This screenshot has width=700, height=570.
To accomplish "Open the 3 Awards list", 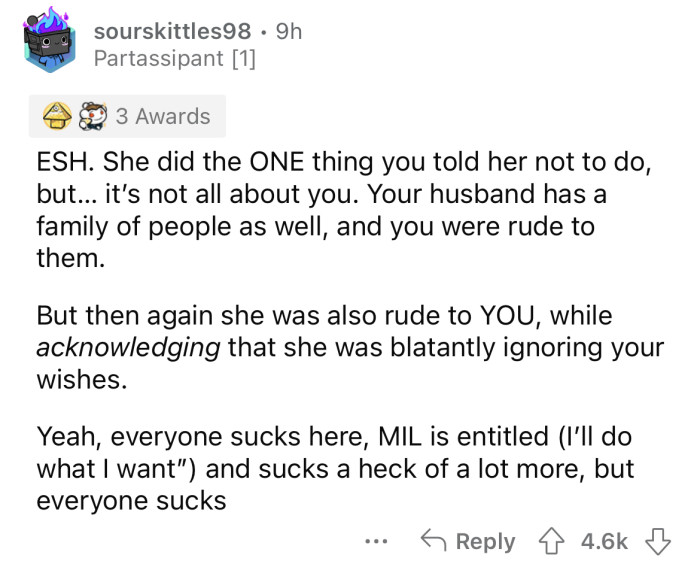I will click(162, 117).
